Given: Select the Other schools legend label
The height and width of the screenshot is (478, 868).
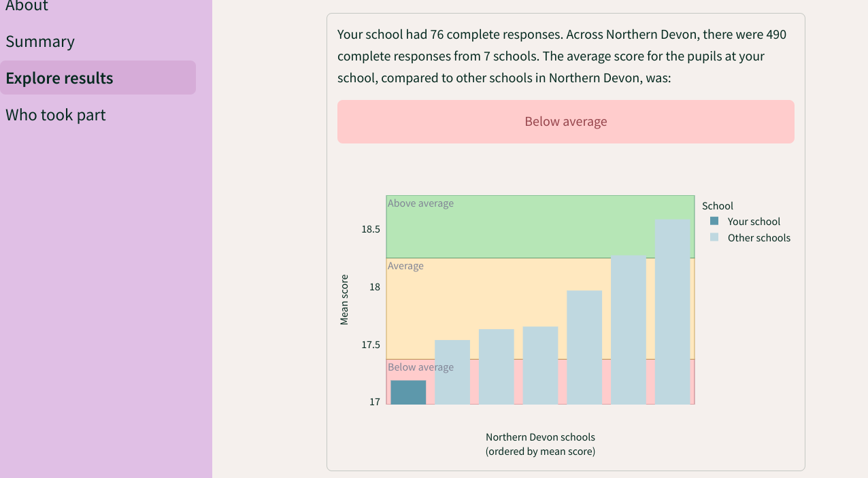Looking at the screenshot, I should pos(758,238).
